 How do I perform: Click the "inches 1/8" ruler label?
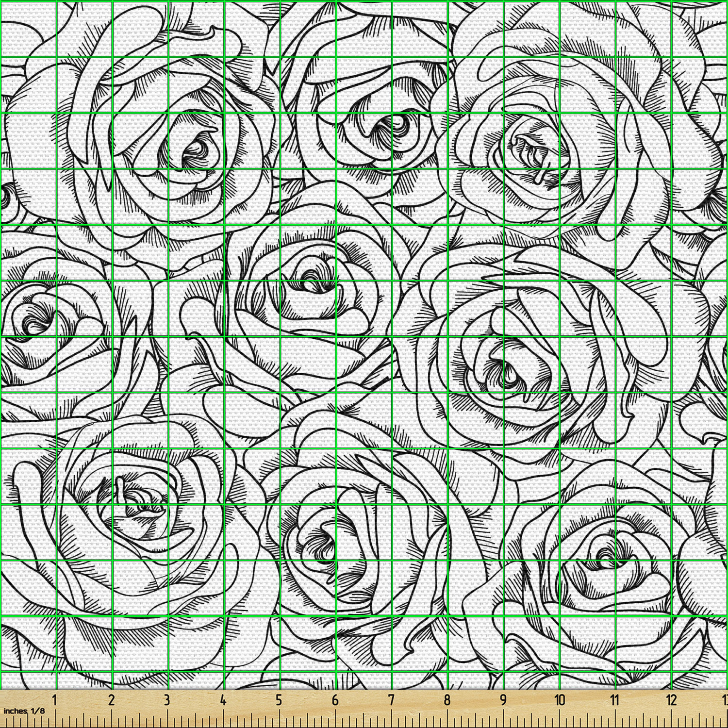coord(24,711)
